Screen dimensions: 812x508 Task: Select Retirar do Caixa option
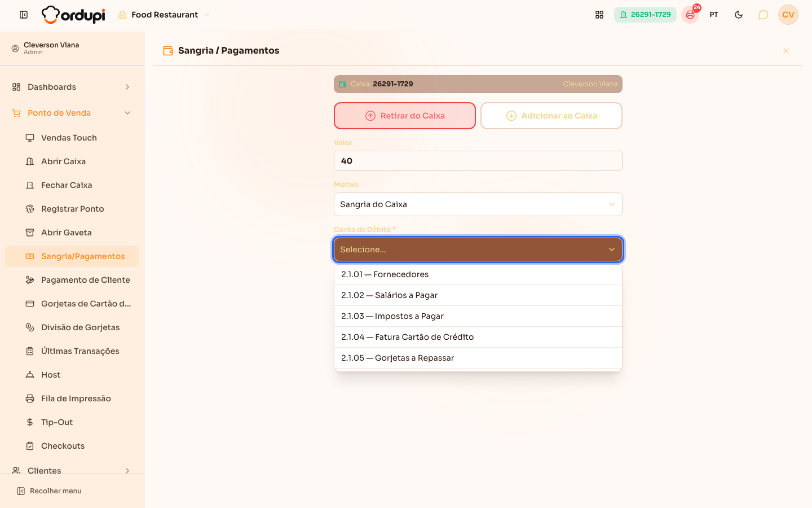coord(405,116)
